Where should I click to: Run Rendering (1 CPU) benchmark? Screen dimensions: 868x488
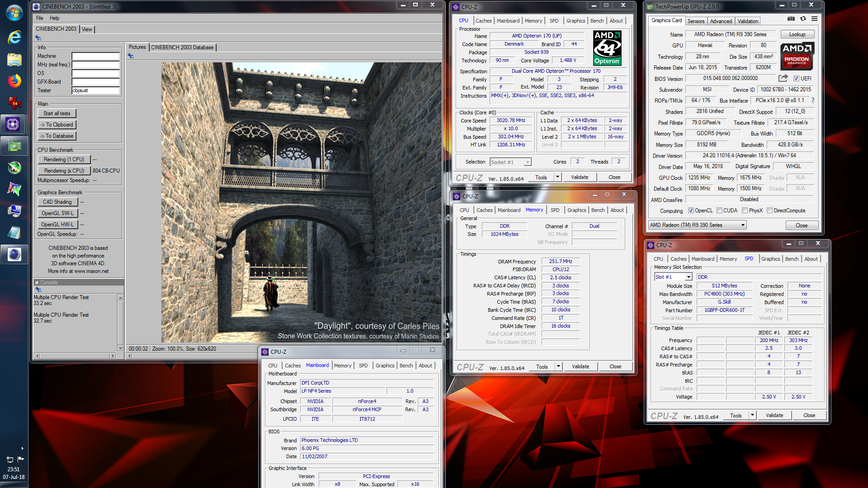coord(64,160)
